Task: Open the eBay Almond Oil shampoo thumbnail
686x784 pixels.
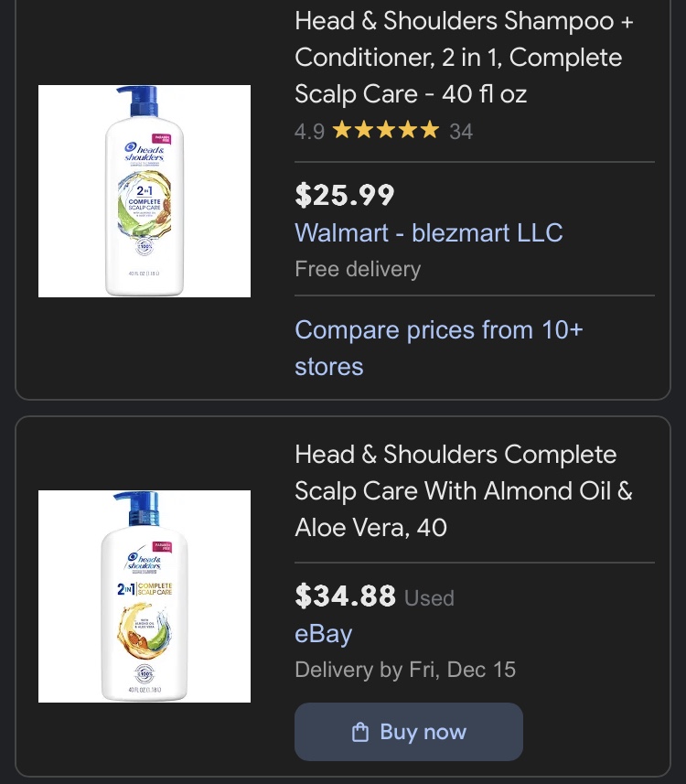Action: (x=145, y=596)
